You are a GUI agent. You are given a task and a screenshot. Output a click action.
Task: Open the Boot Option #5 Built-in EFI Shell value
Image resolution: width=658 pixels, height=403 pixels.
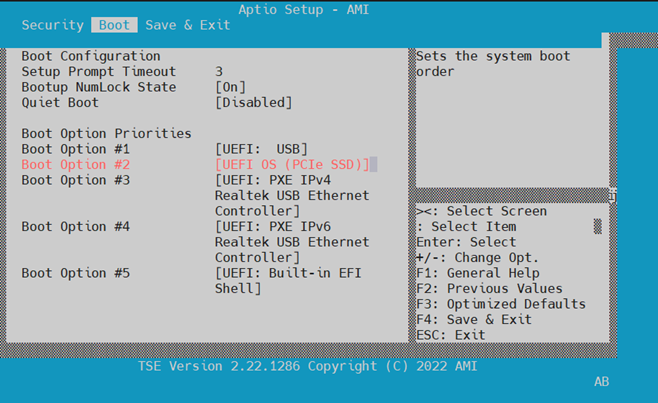288,280
